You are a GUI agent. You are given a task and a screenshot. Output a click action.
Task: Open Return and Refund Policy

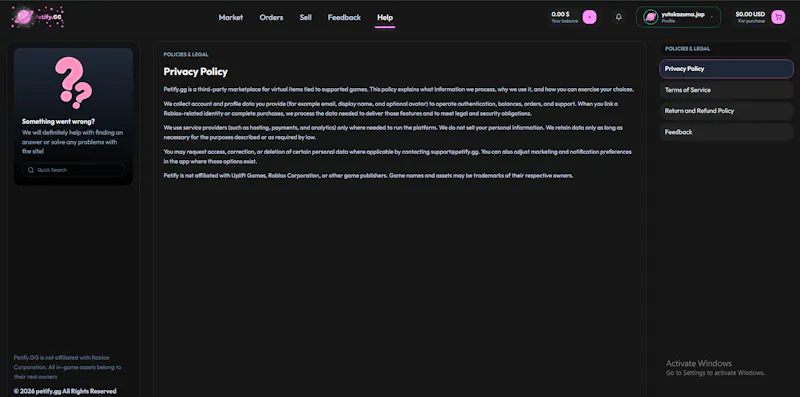point(726,111)
